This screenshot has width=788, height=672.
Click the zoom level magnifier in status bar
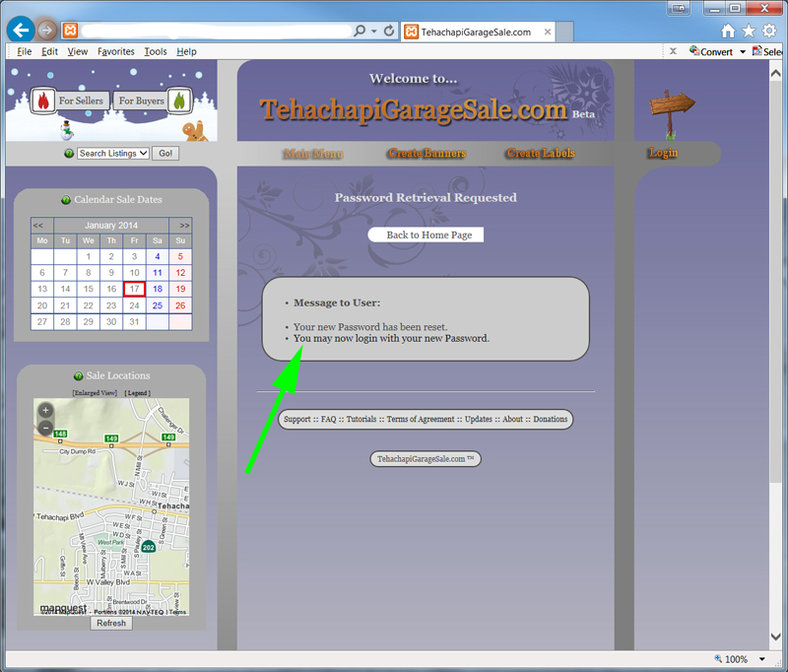(718, 658)
